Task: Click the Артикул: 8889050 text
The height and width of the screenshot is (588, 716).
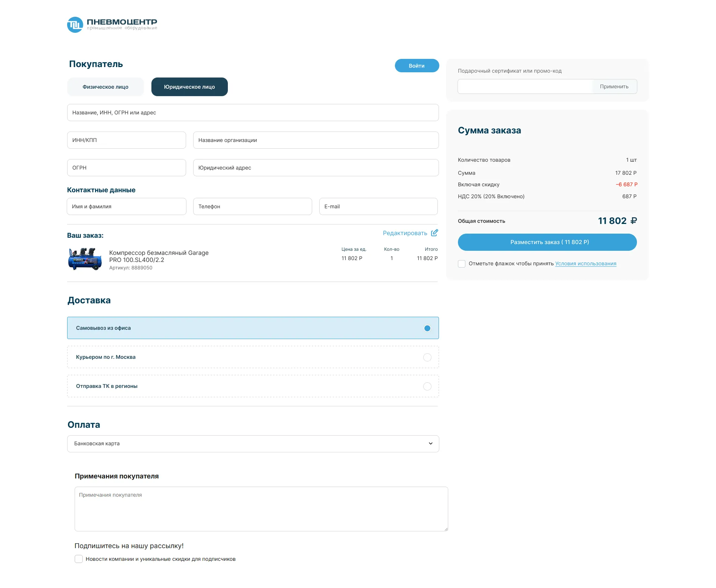Action: 131,268
